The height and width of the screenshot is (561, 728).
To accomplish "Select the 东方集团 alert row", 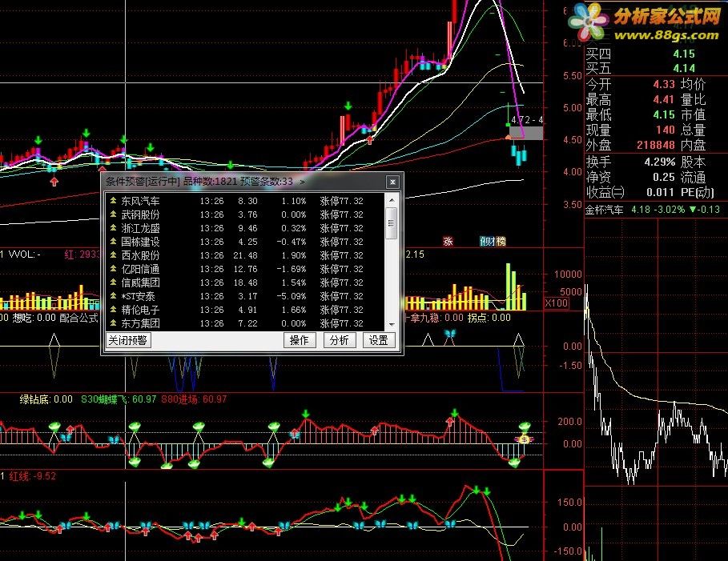I will [x=246, y=323].
